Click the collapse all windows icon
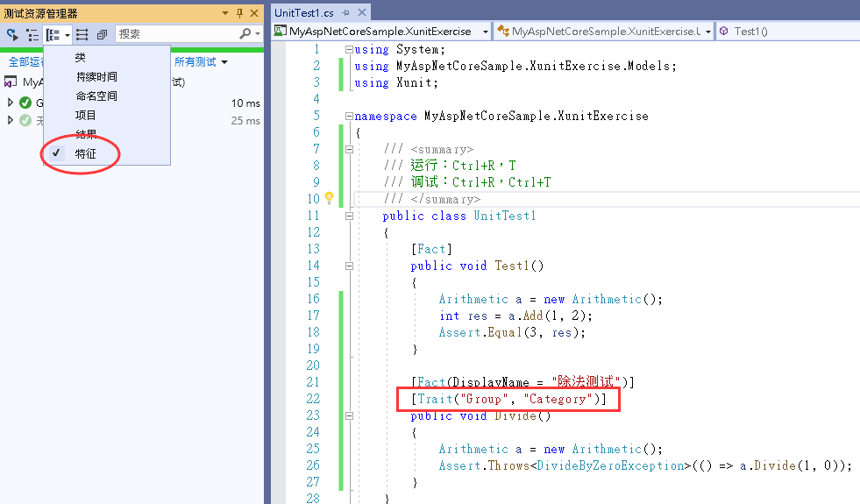This screenshot has width=860, height=504. point(102,35)
